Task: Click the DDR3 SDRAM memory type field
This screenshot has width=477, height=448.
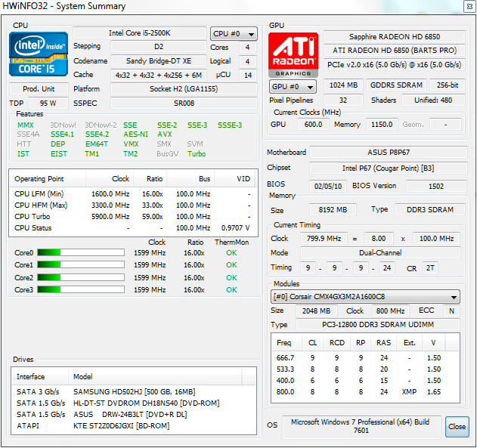Action: point(430,210)
